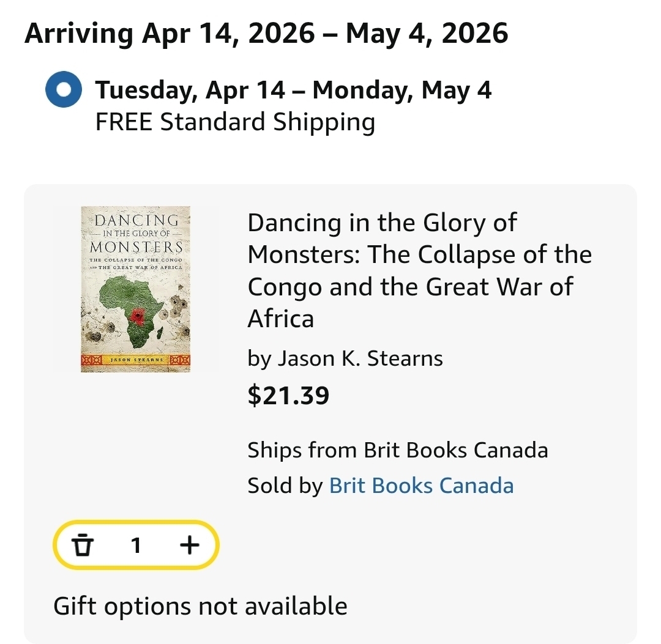Click the author line by Jason K. Stearns
Image resolution: width=661 pixels, height=644 pixels.
coord(345,358)
